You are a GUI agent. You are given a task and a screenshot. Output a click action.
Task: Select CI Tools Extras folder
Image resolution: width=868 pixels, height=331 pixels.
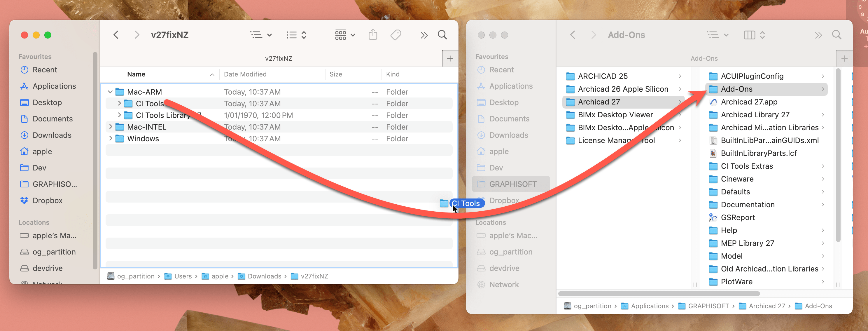pos(746,166)
